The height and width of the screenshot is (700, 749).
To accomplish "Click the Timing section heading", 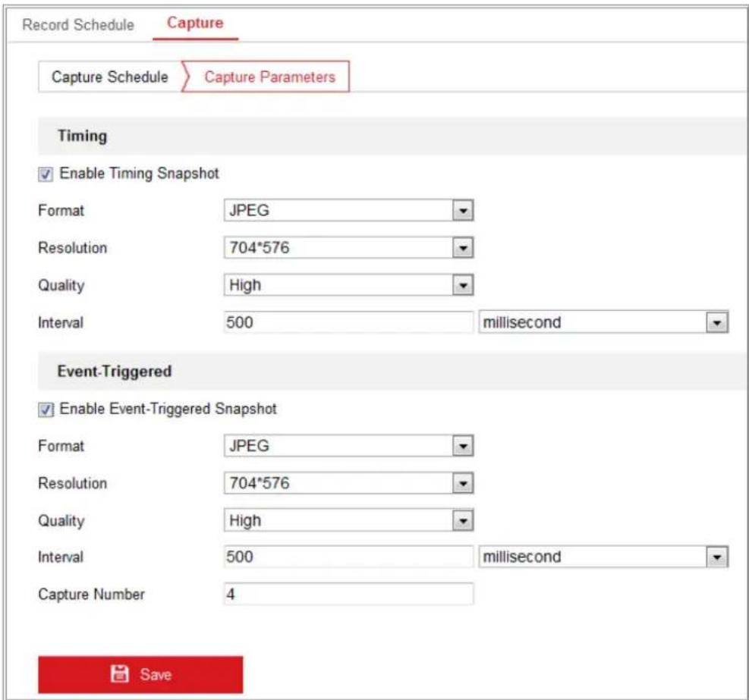I will (82, 136).
